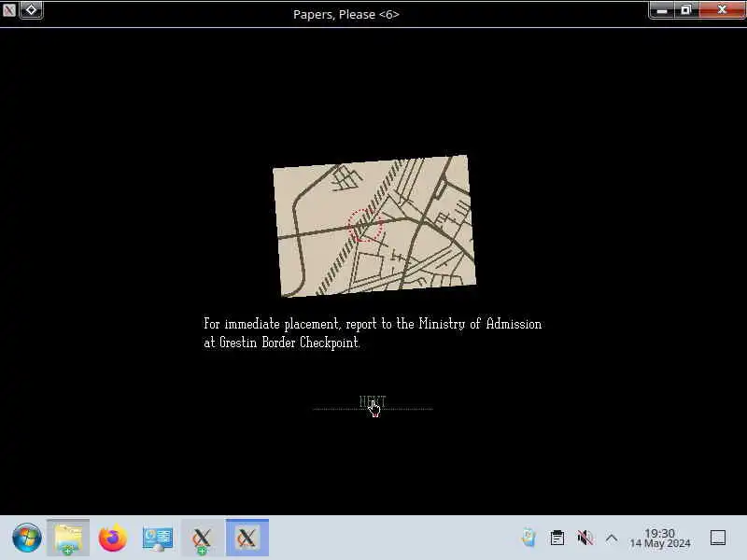747x560 pixels.
Task: Expand hidden system tray icons arrow
Action: click(x=612, y=539)
